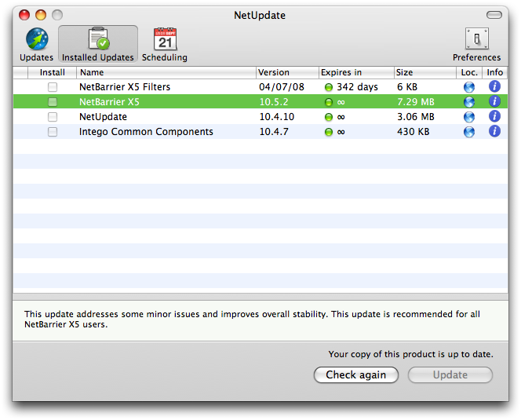Click the Loc. column header
This screenshot has height=420, width=521.
click(469, 72)
